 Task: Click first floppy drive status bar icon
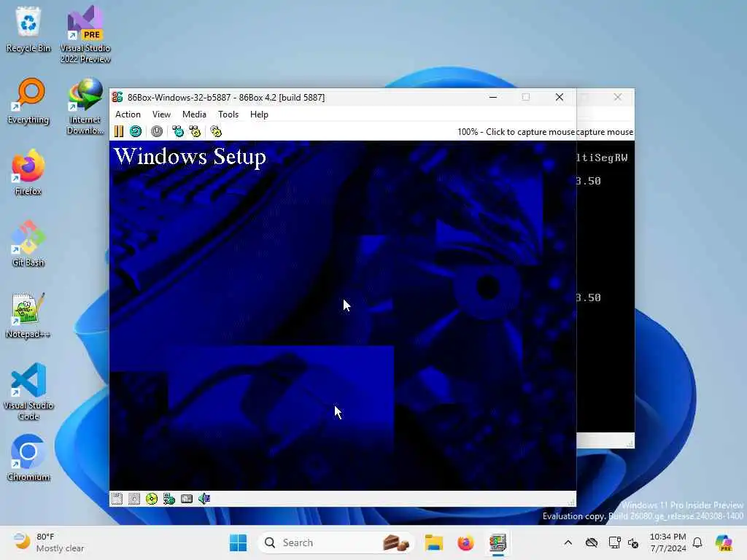coord(117,499)
